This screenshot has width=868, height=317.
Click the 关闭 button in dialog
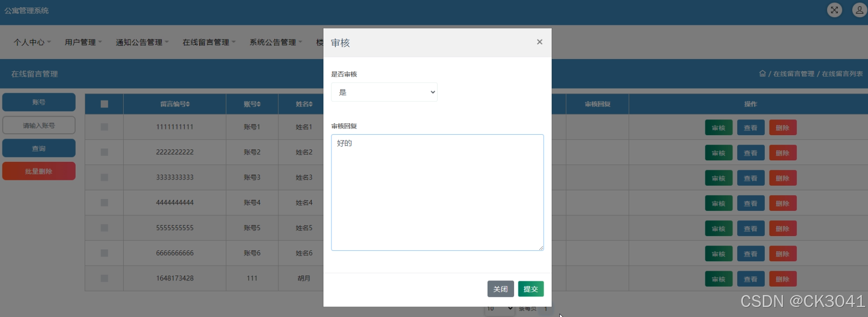point(500,289)
